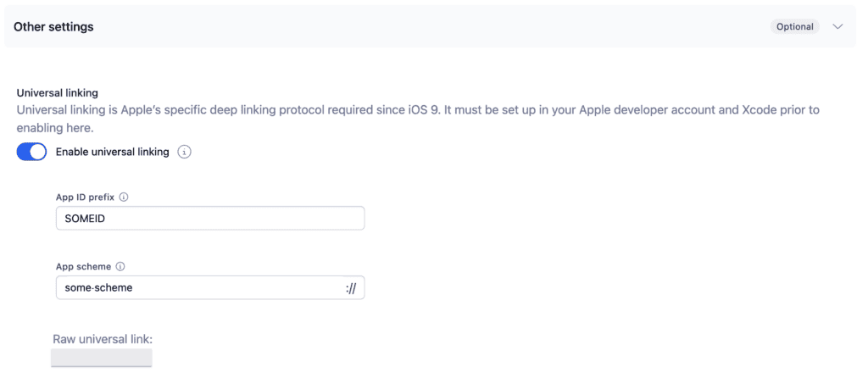Toggle the Enable universal linking switch
This screenshot has width=868, height=378.
pyautogui.click(x=31, y=152)
